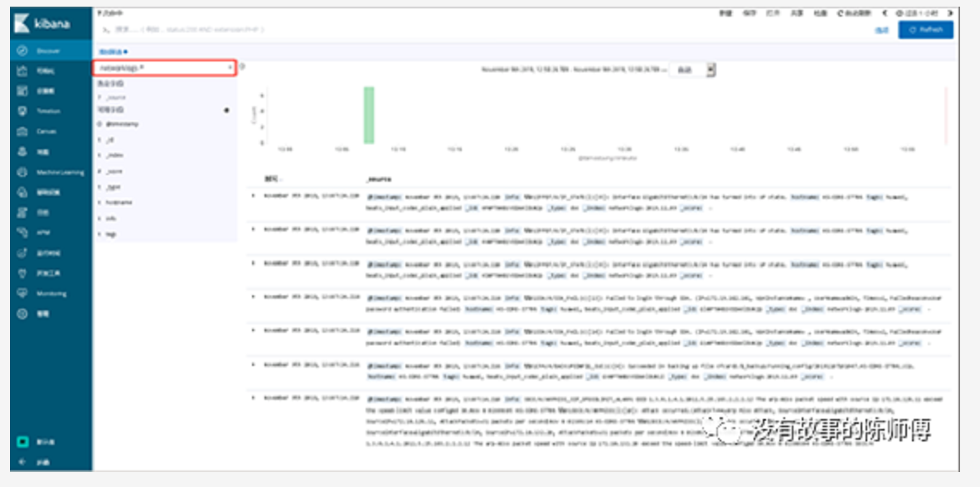Open the Last 1 hour time picker
Viewport: 980px width, 487px height.
(918, 13)
